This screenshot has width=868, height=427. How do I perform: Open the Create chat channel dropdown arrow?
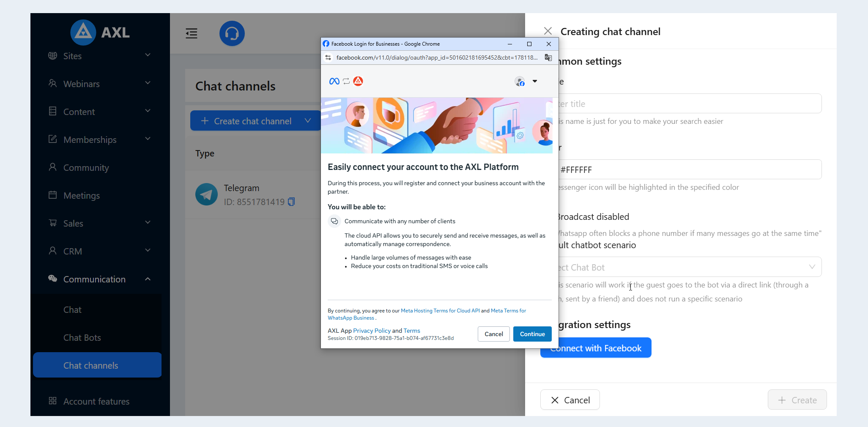click(308, 121)
